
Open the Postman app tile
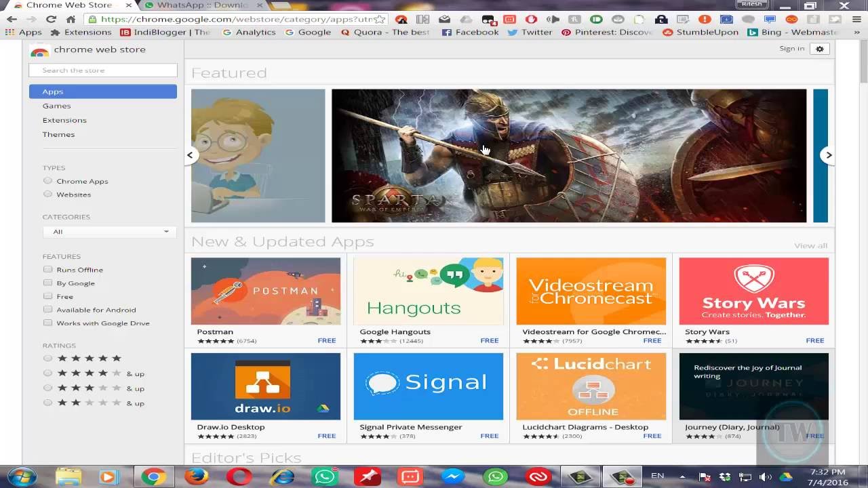tap(266, 301)
